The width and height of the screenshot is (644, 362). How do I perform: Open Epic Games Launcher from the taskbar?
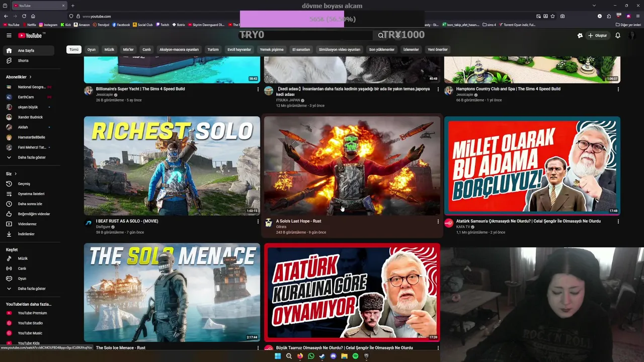tap(366, 356)
